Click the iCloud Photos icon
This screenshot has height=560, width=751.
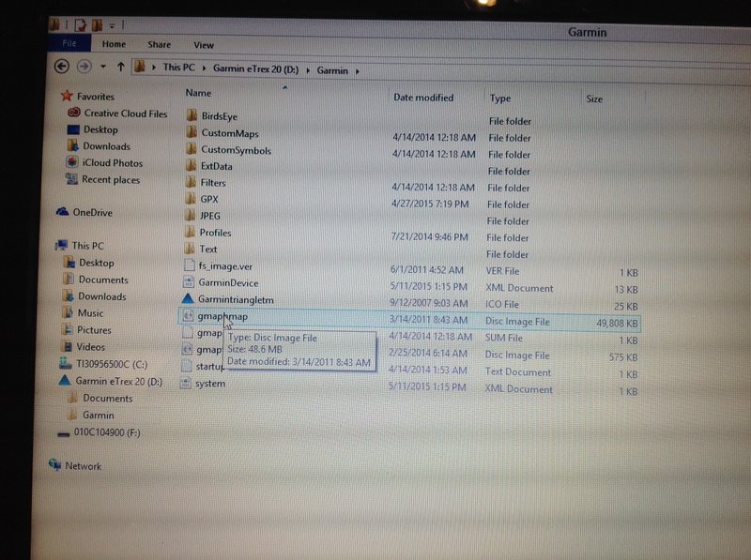click(72, 162)
